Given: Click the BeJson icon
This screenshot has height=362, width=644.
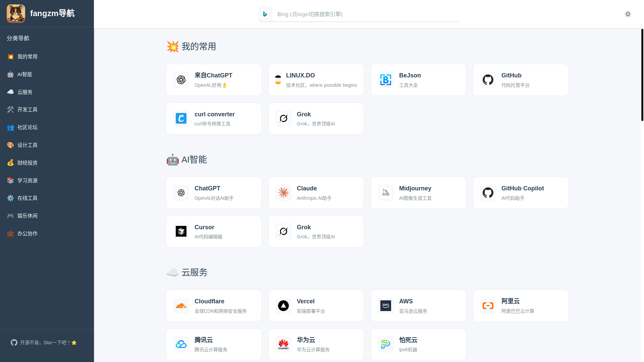Looking at the screenshot, I should click(x=386, y=80).
